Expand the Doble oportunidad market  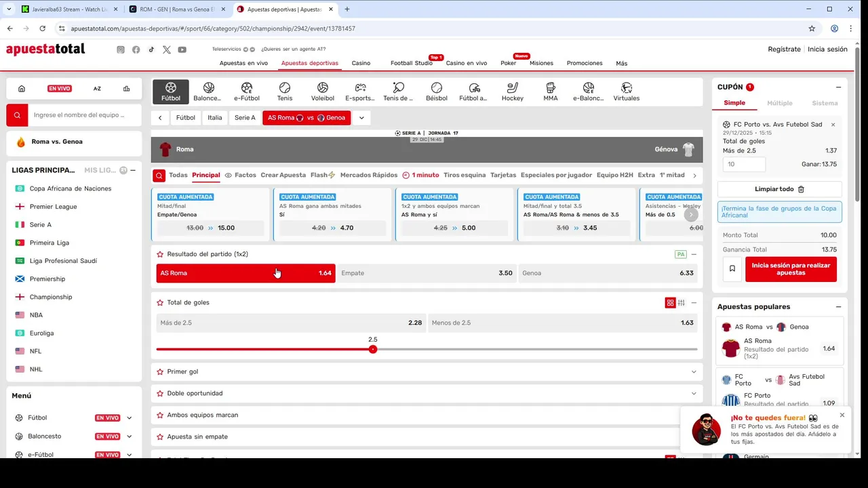(x=694, y=394)
